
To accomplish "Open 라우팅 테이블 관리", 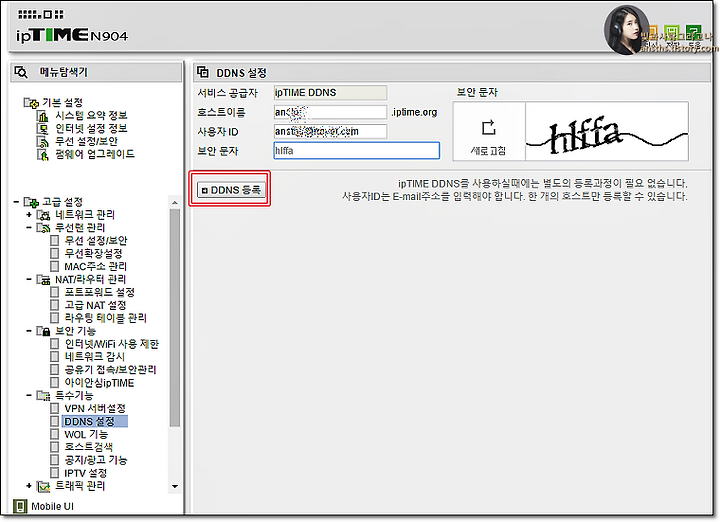I will click(105, 318).
